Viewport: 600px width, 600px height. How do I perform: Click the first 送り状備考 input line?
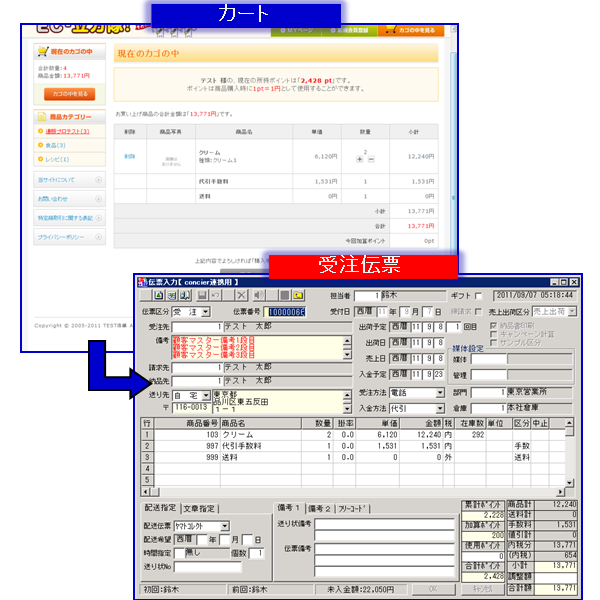384,524
